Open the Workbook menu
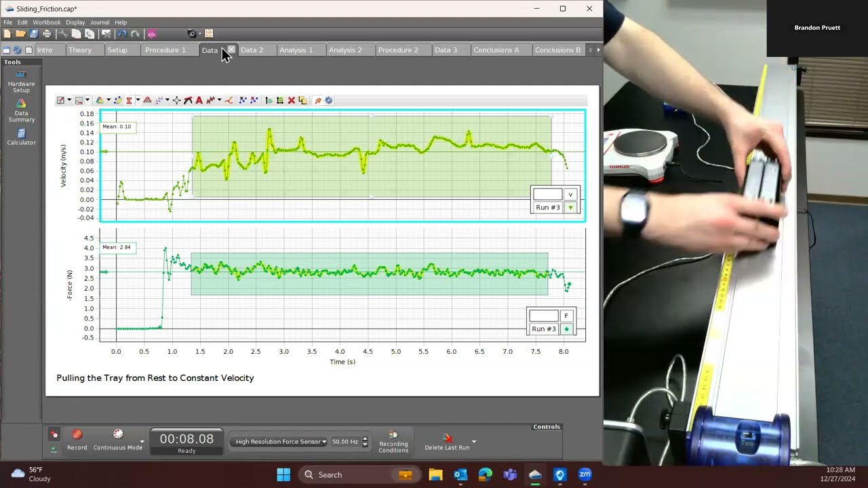 (47, 22)
